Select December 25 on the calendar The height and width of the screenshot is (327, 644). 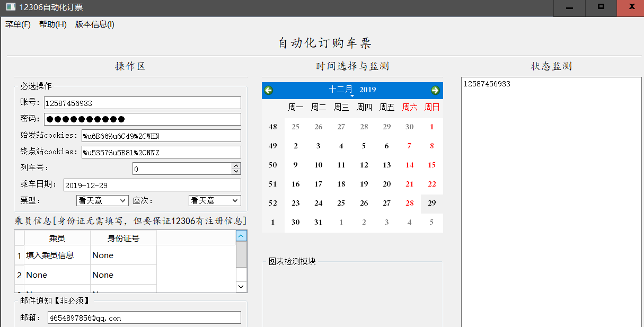(341, 203)
